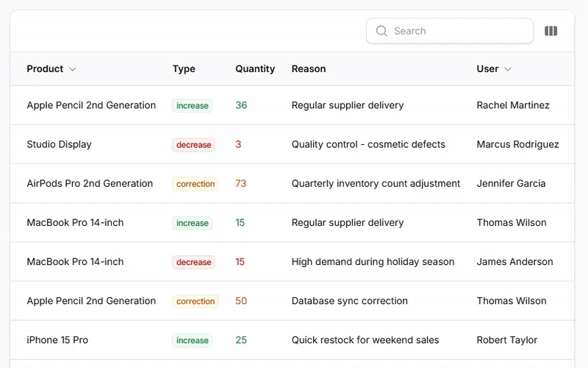Click the Product column header
The width and height of the screenshot is (588, 368).
[x=45, y=68]
